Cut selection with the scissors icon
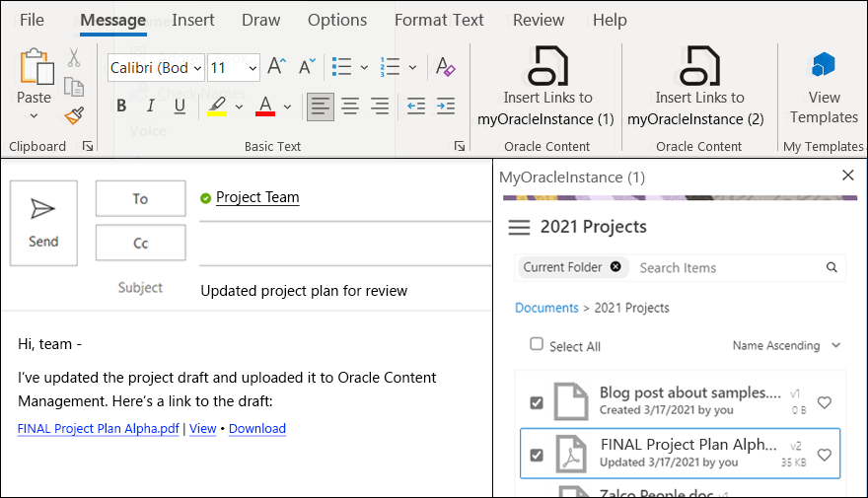The image size is (868, 498). [74, 57]
